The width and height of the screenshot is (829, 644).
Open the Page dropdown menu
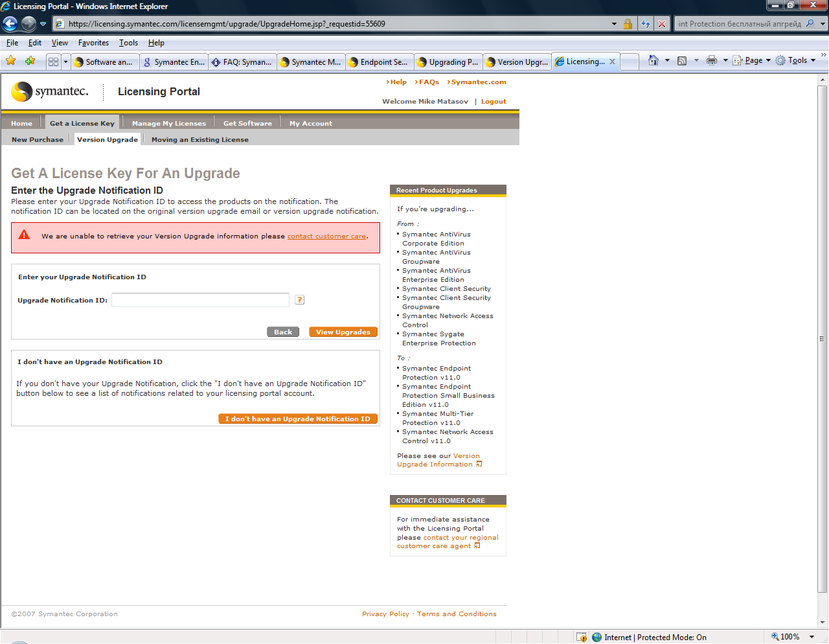pos(752,60)
